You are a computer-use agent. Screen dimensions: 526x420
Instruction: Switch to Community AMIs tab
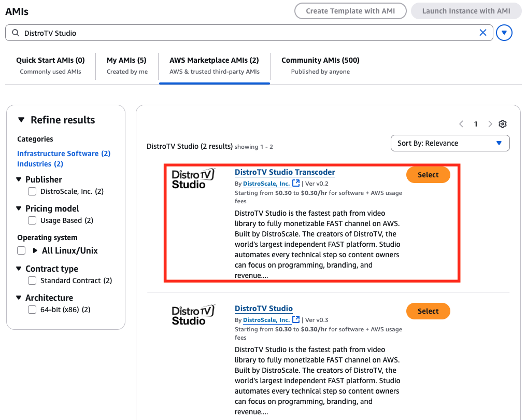(x=320, y=65)
